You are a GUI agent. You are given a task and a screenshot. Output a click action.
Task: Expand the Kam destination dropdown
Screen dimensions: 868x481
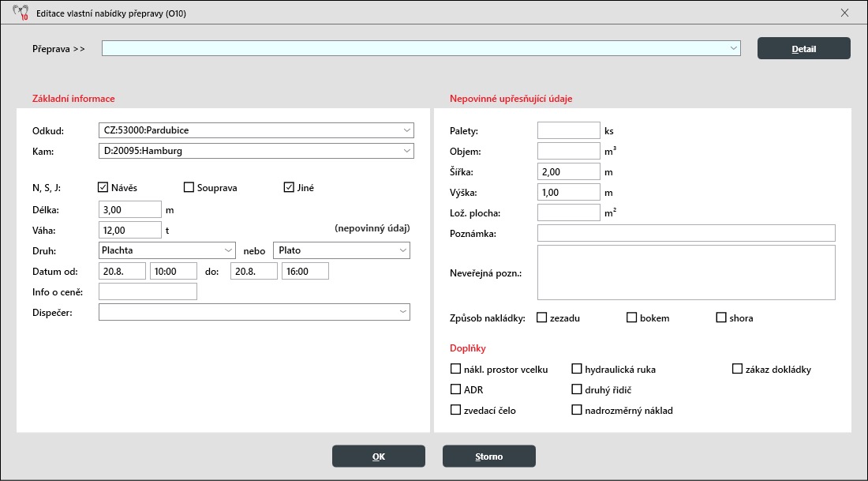pyautogui.click(x=406, y=150)
